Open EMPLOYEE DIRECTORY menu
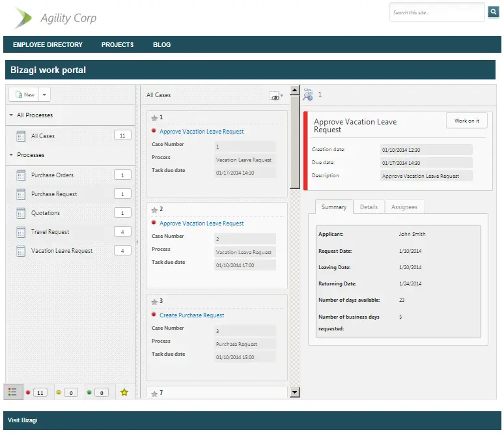 tap(48, 45)
